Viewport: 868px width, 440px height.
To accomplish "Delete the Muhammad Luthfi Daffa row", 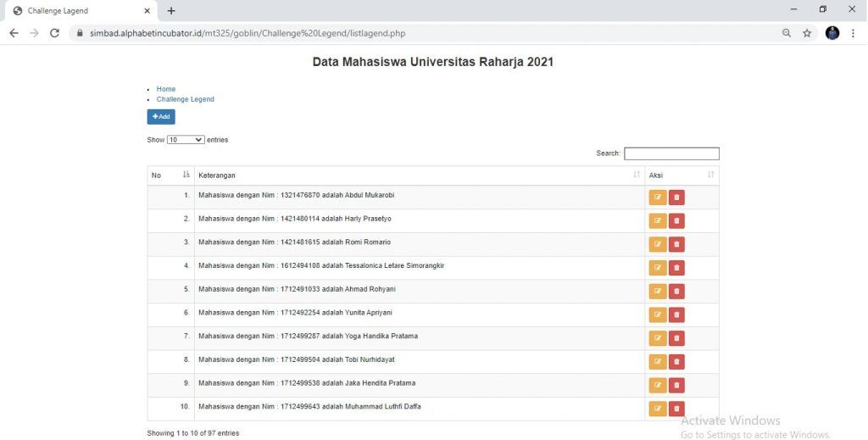I will pyautogui.click(x=676, y=409).
